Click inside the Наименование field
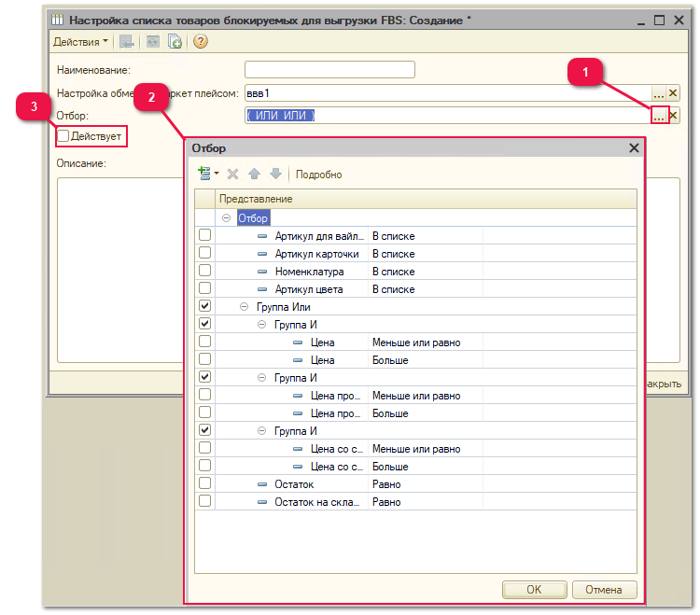Viewport: 700px width, 615px height. pos(329,70)
